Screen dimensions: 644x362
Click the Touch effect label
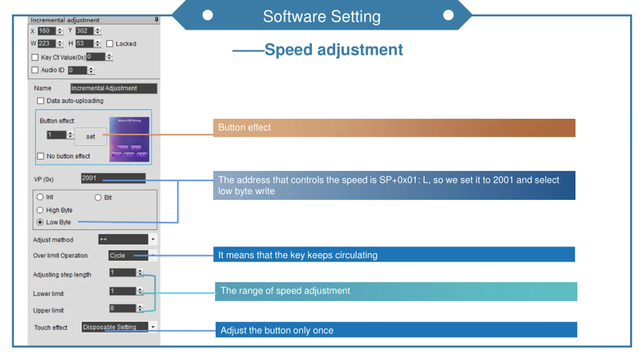click(51, 328)
